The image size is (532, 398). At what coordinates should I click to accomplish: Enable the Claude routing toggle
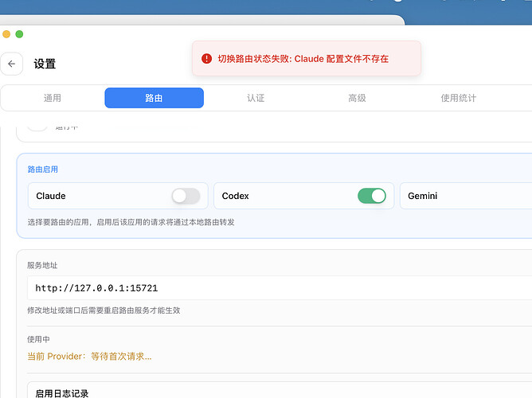coord(186,196)
